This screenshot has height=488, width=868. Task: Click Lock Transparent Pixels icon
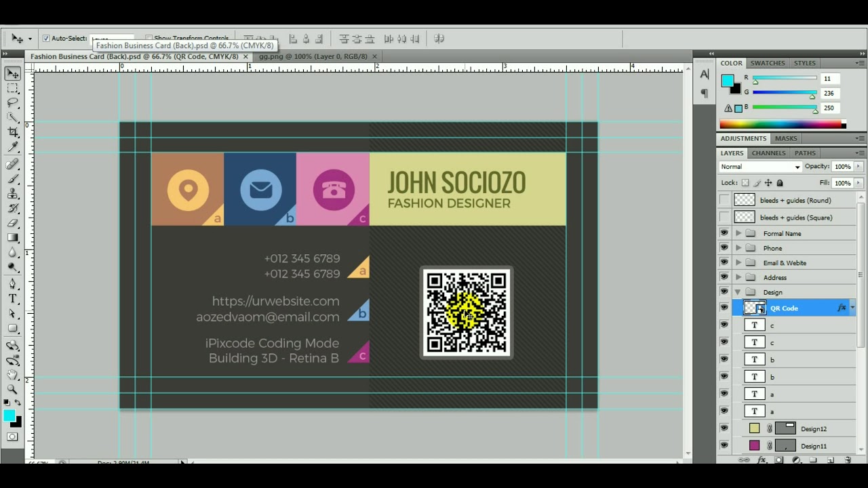pyautogui.click(x=745, y=183)
